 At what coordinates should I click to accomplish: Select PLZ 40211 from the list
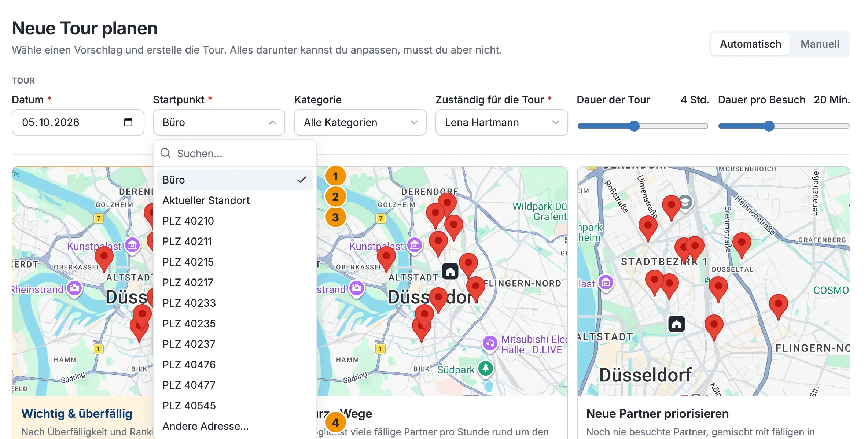click(235, 241)
